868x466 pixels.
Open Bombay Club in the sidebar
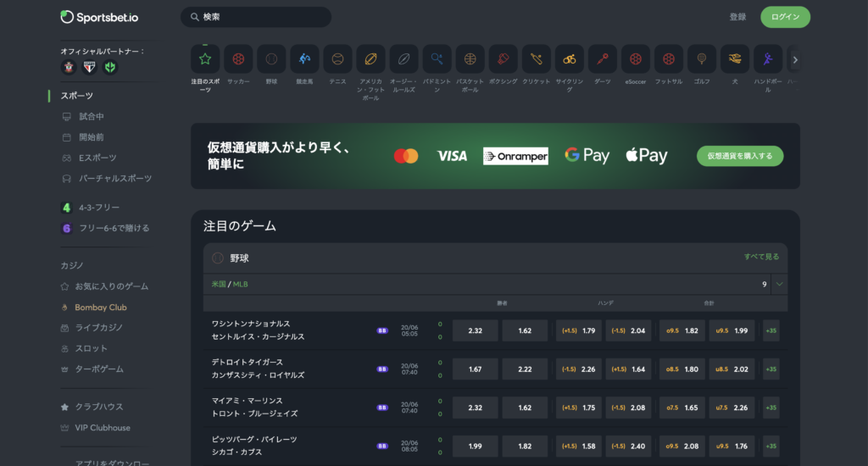[x=101, y=308]
